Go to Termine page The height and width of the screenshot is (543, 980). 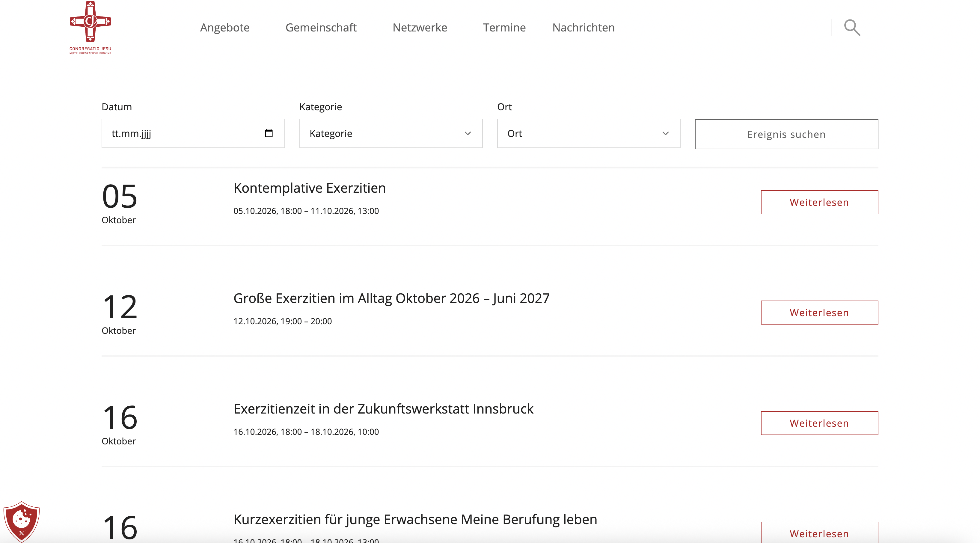click(x=504, y=27)
